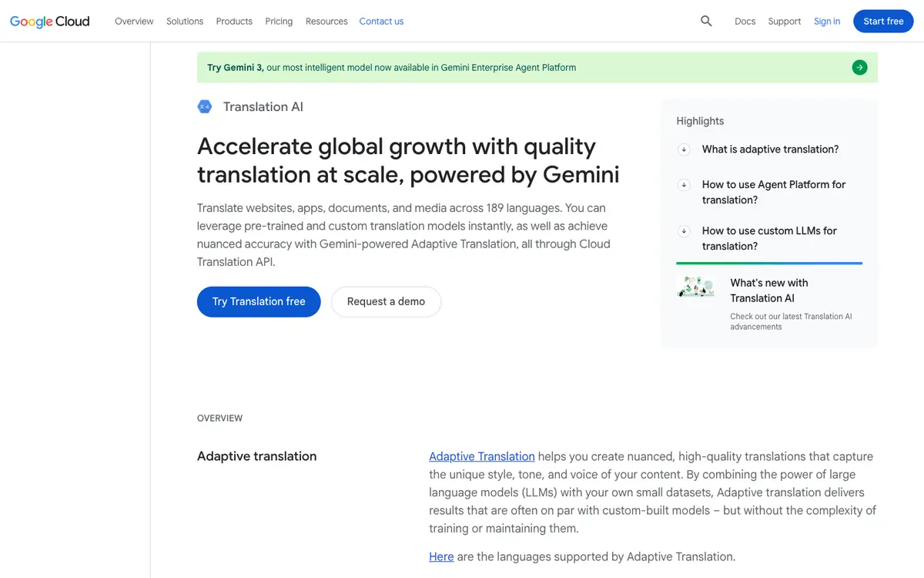Screen dimensions: 924x578
Task: Click the Google Cloud logo
Action: [x=49, y=22]
